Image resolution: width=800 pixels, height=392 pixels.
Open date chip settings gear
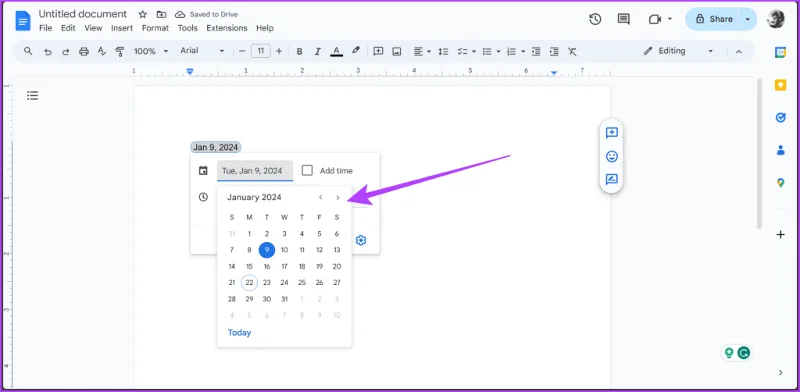[361, 240]
